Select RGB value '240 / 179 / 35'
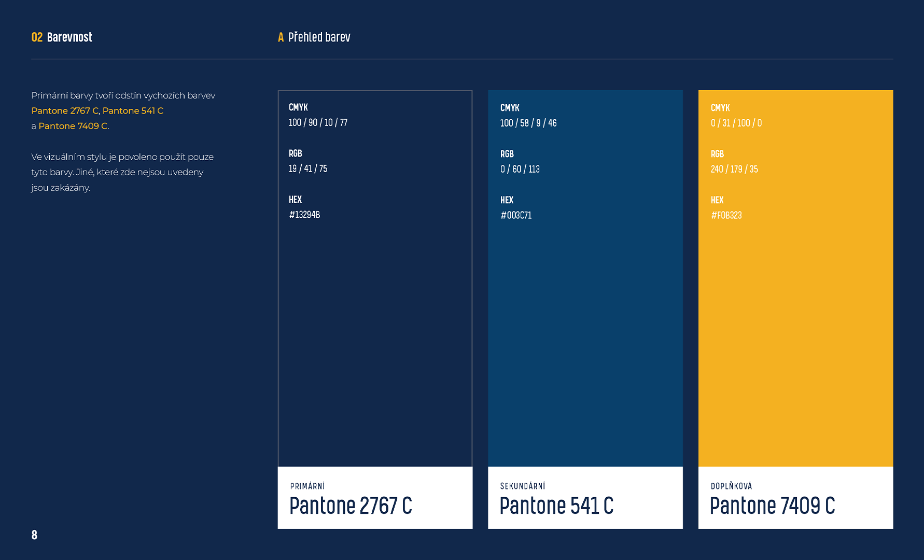The height and width of the screenshot is (560, 924). pyautogui.click(x=734, y=170)
